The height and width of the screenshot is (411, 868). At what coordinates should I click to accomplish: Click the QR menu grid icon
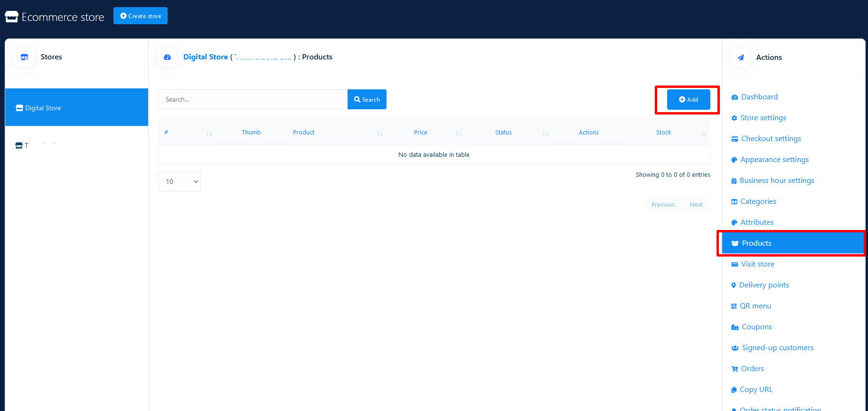tap(734, 306)
